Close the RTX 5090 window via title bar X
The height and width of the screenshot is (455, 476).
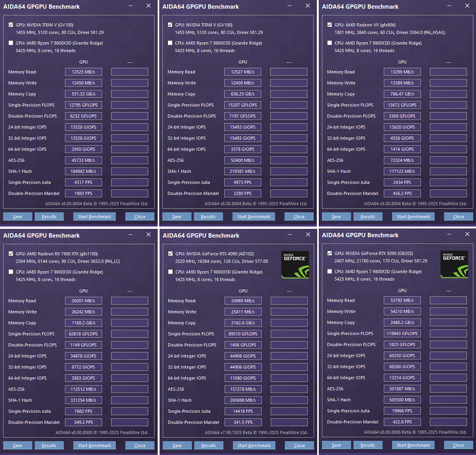[467, 234]
